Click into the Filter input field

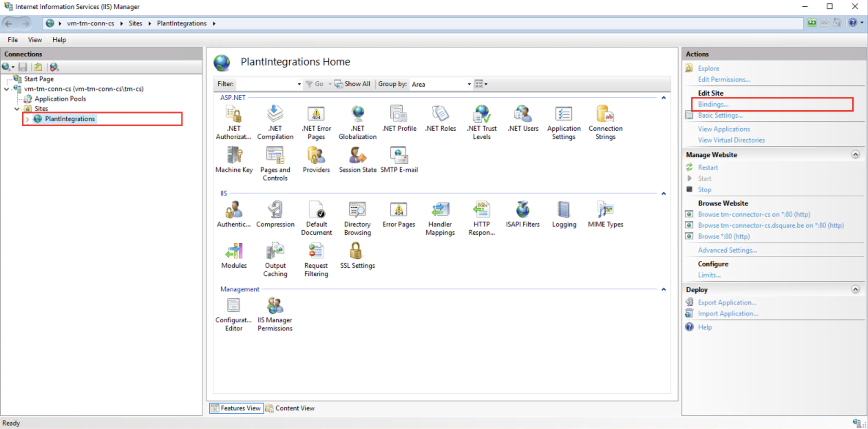266,84
